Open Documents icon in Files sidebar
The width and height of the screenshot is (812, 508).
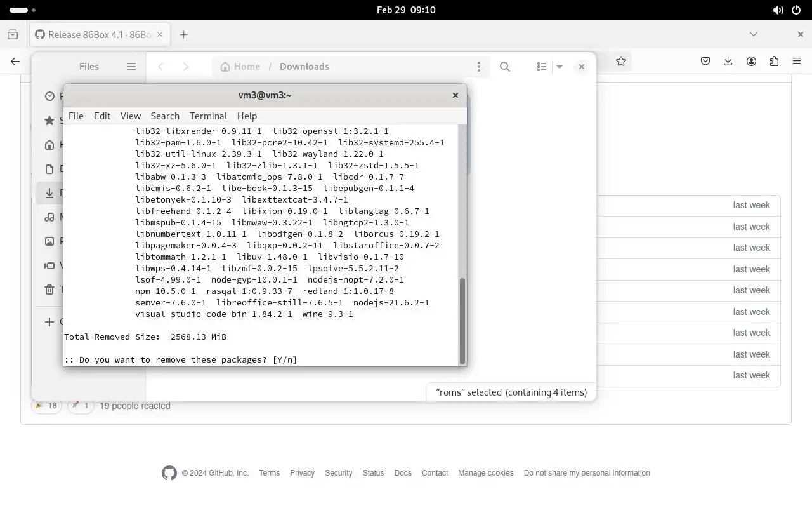tap(49, 169)
